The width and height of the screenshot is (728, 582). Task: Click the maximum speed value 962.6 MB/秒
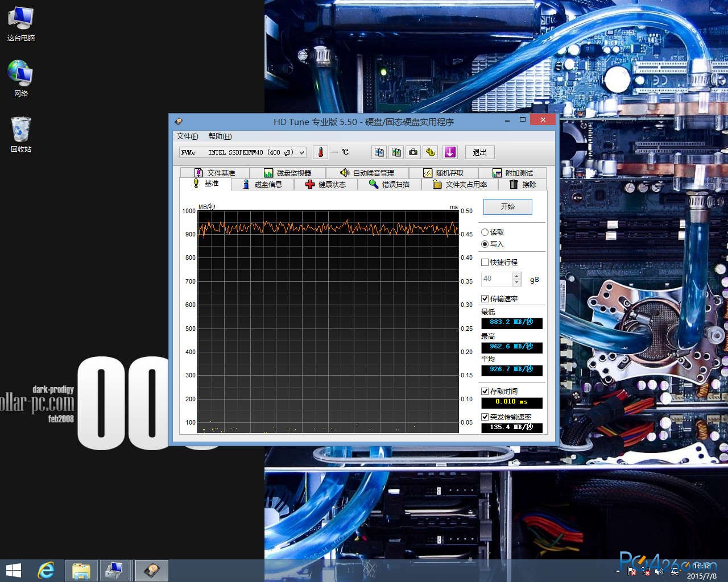click(x=511, y=347)
